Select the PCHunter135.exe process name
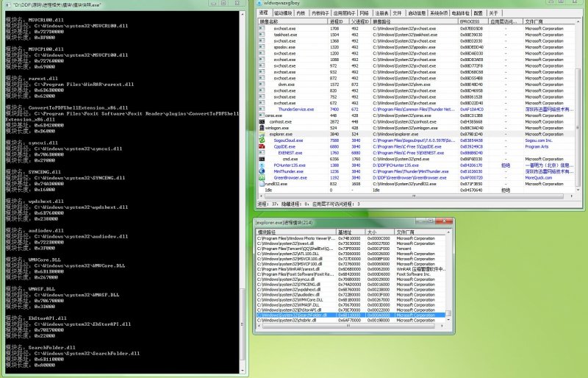The image size is (588, 378). (290, 165)
